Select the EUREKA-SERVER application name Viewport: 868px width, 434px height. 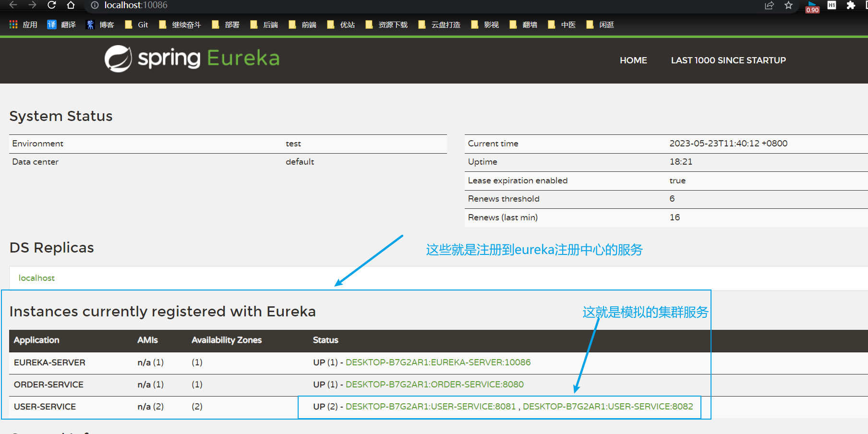point(49,362)
